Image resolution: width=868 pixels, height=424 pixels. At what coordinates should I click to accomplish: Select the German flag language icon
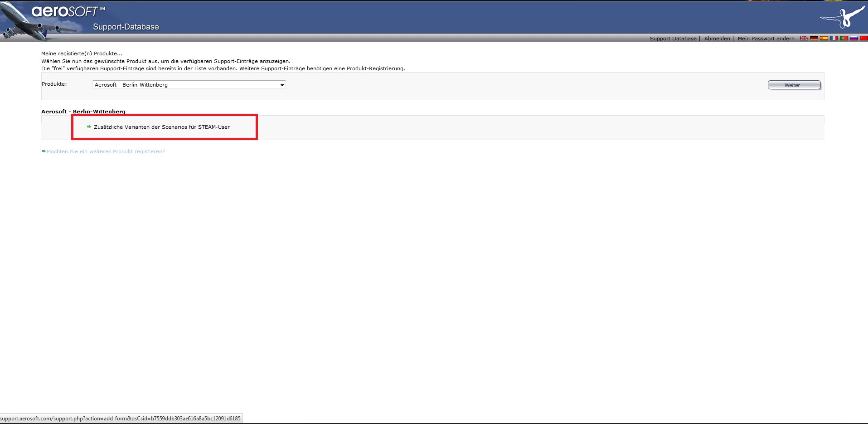click(x=814, y=38)
